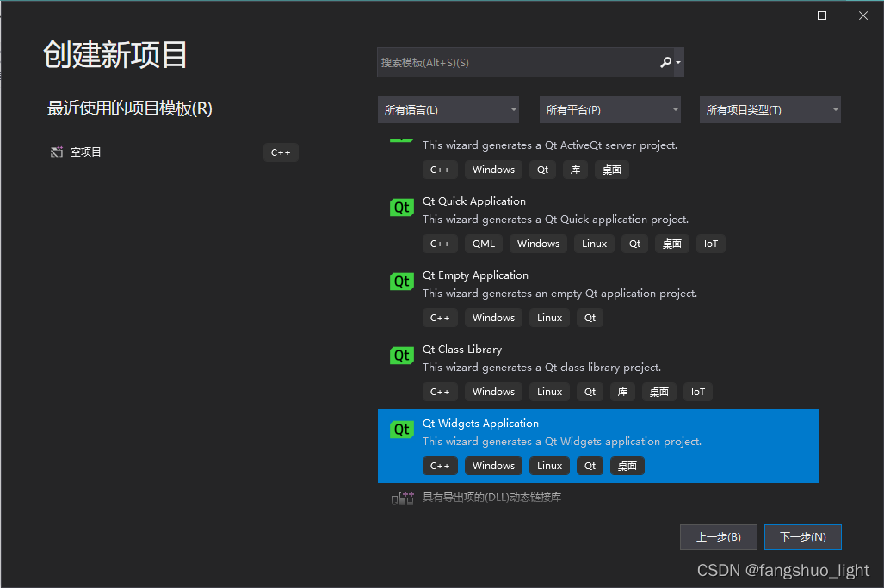Click the Windows tag under Qt Class Library

tap(493, 392)
